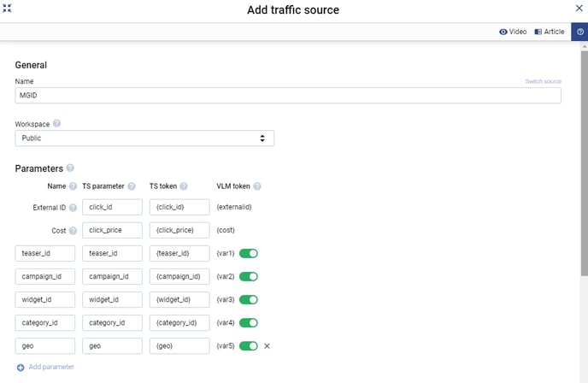Toggle off var3 widget_id switch
The image size is (588, 383).
click(248, 300)
